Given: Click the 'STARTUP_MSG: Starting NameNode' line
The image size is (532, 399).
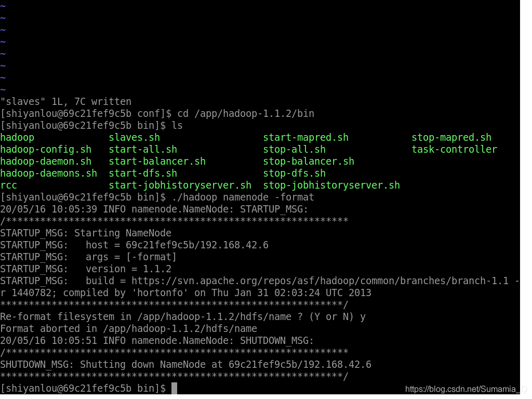Looking at the screenshot, I should point(86,233).
